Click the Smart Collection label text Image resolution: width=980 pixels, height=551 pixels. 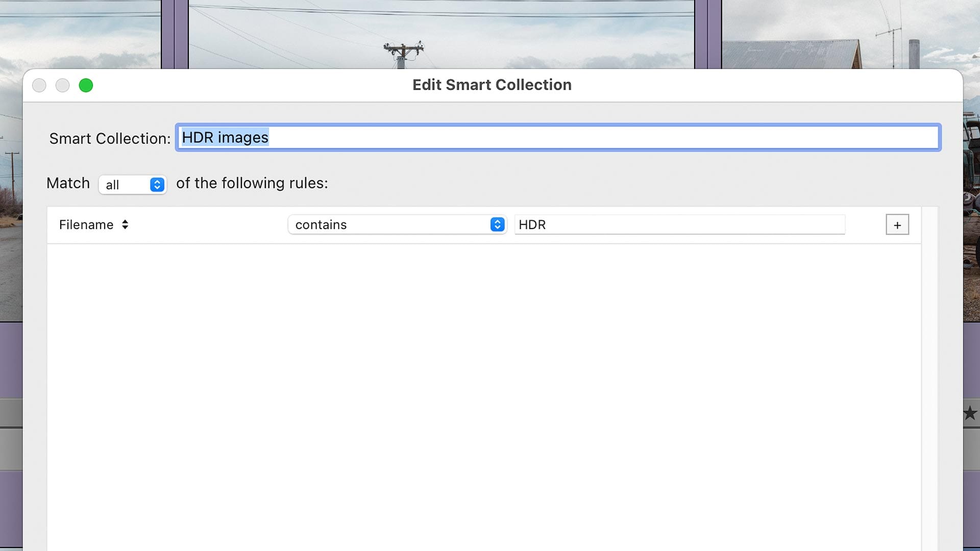(x=110, y=138)
